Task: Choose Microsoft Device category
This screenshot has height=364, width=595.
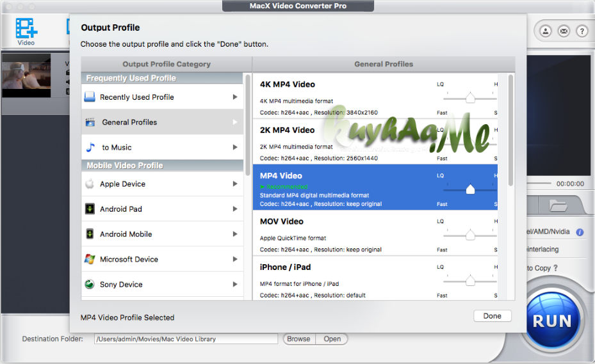Action: click(163, 259)
